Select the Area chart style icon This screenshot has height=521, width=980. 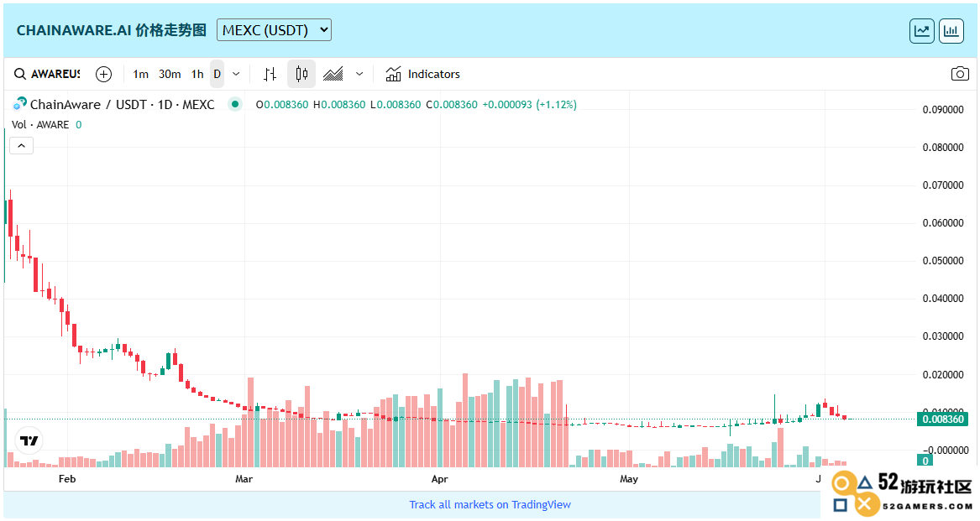coord(333,75)
